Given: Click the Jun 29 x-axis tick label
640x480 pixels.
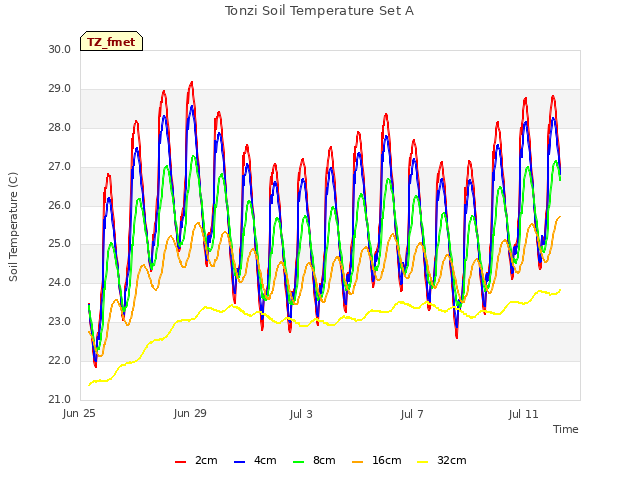Looking at the screenshot, I should [x=190, y=414].
